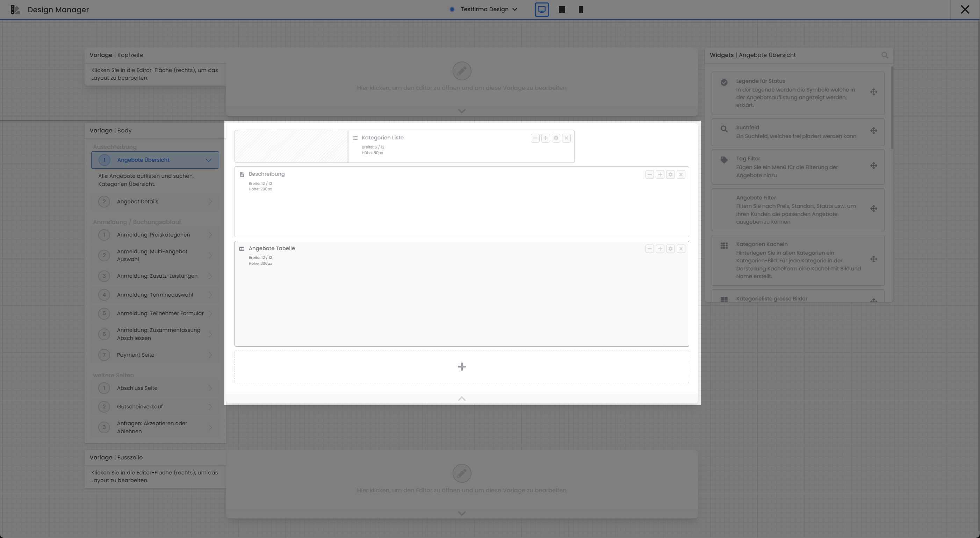Expand the Kopfzeile editor with the down chevron
This screenshot has height=538, width=980.
[461, 111]
